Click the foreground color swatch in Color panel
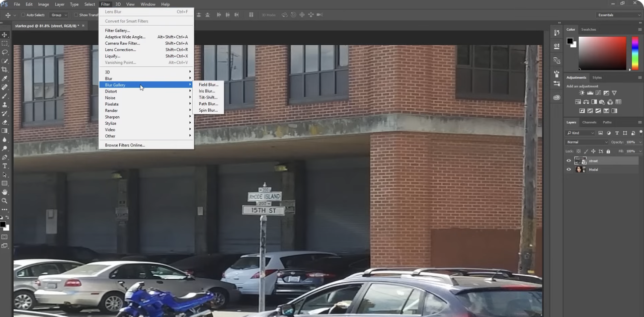 tap(570, 41)
